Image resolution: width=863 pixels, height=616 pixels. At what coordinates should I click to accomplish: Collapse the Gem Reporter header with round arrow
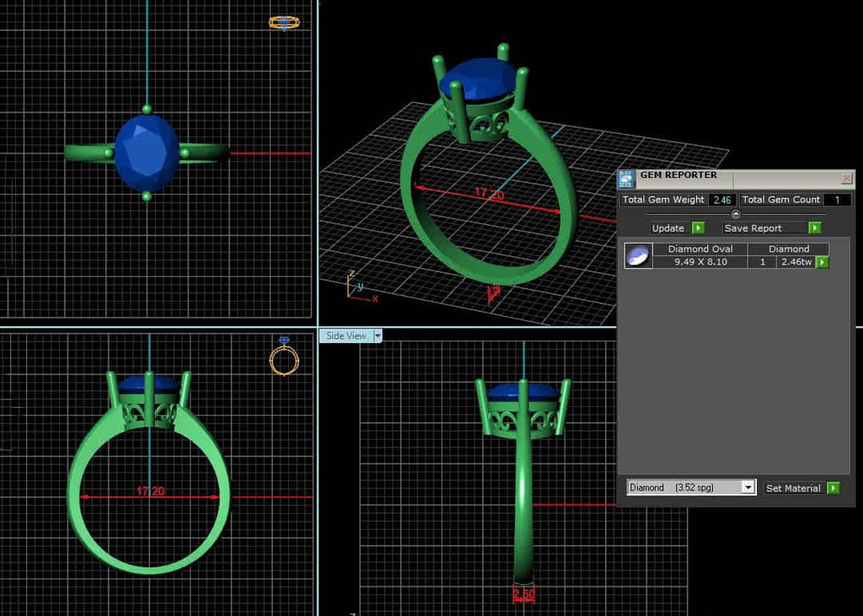pyautogui.click(x=735, y=214)
